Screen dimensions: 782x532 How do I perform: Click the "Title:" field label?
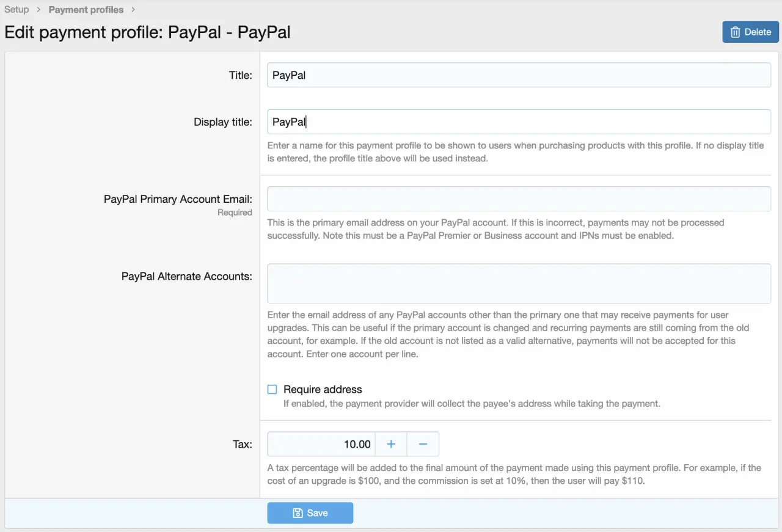(240, 75)
